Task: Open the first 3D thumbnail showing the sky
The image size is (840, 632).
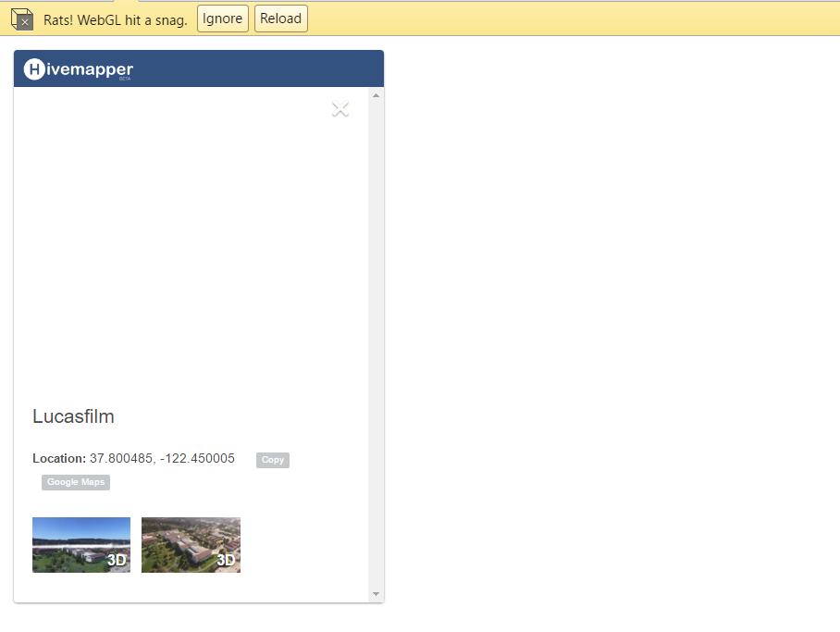Action: click(81, 545)
